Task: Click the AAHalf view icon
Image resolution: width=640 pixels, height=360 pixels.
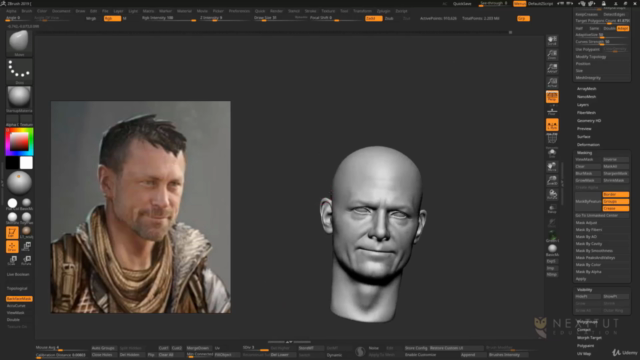Action: point(552,68)
